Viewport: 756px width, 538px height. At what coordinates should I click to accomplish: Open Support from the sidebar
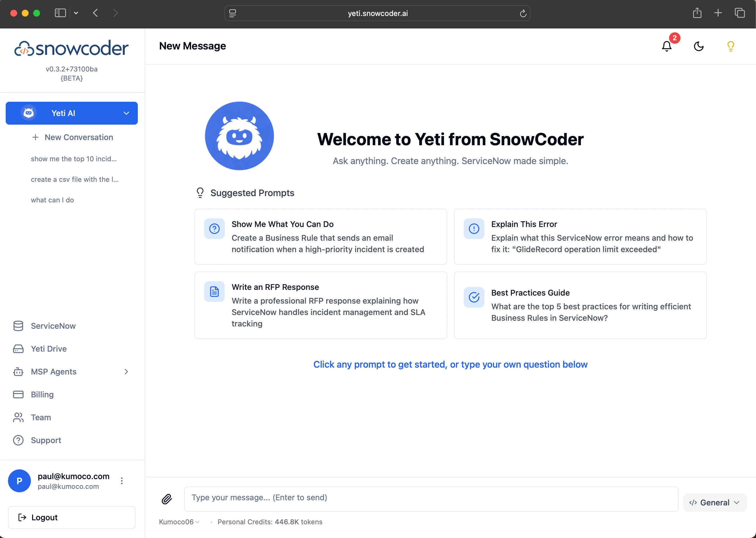point(46,440)
